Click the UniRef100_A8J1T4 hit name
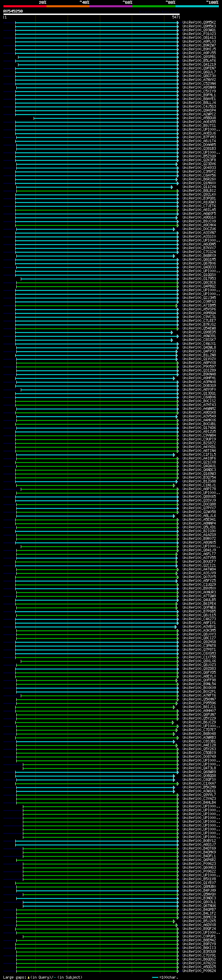 pyautogui.click(x=199, y=141)
